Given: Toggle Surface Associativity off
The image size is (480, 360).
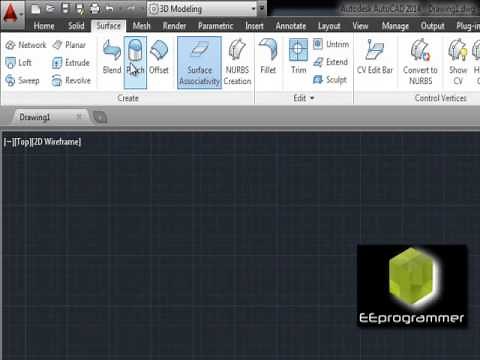Looking at the screenshot, I should tap(199, 62).
